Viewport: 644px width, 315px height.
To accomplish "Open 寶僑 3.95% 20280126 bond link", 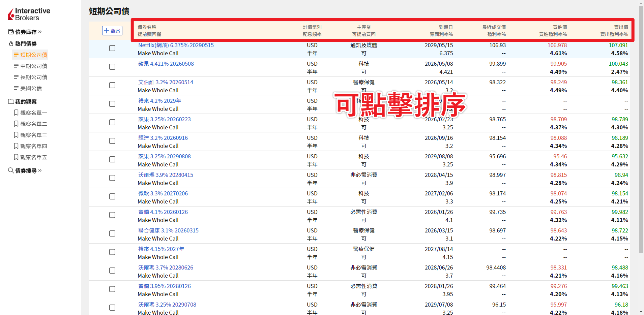I will [x=165, y=286].
